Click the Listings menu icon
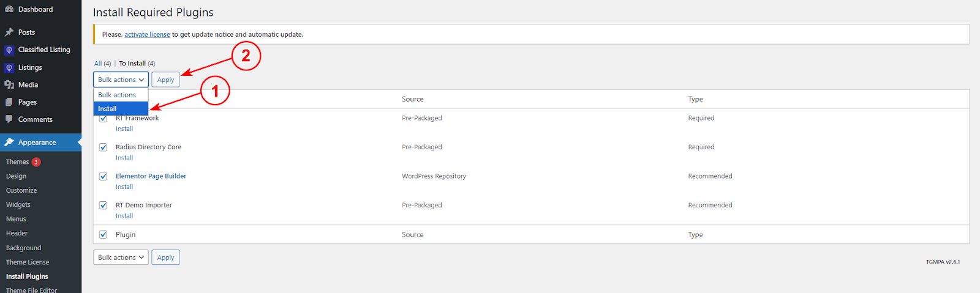 pos(9,67)
